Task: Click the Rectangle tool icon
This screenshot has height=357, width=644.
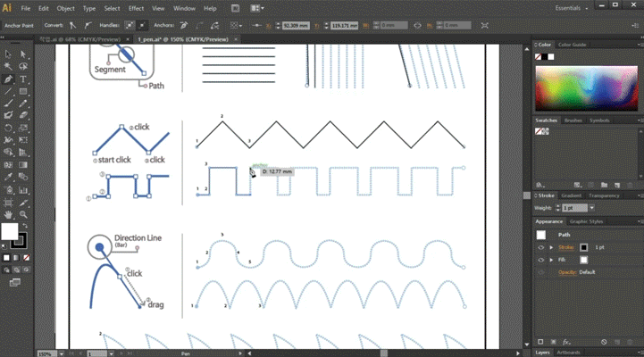Action: (23, 92)
